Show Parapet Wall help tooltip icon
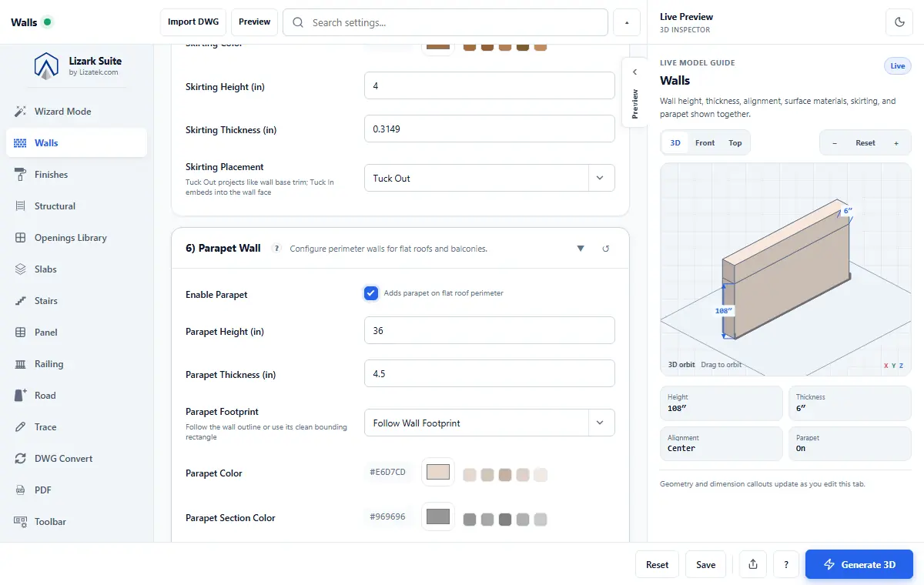Viewport: 924px width, 585px height. tap(276, 249)
